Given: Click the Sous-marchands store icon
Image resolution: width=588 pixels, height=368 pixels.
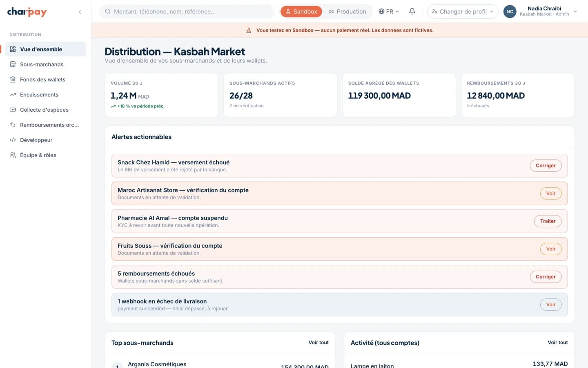Looking at the screenshot, I should click(13, 64).
